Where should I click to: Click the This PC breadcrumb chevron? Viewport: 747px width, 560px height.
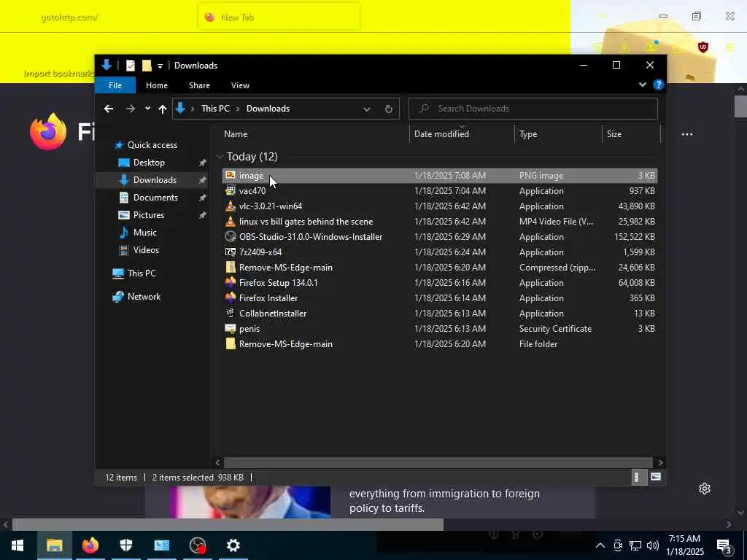click(x=238, y=109)
